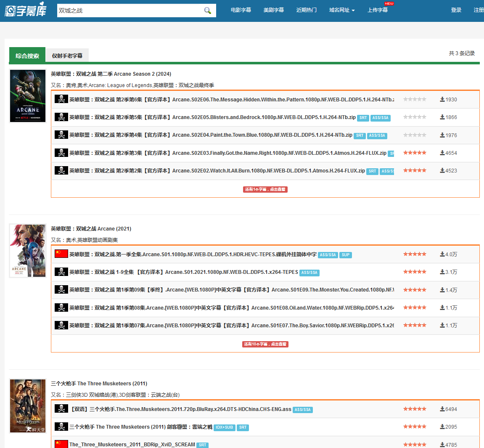Open the title link 英雄联盟：双城之战 第二季 Arcane Season 2 (2024)
Screen dimensions: 484x448
(111, 74)
